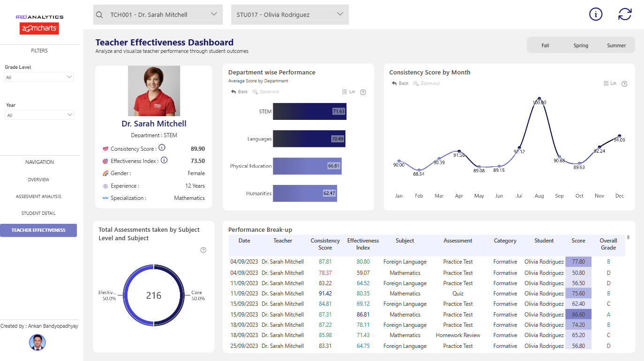The width and height of the screenshot is (644, 361).
Task: Click the 86.60 score cell
Action: (578, 315)
